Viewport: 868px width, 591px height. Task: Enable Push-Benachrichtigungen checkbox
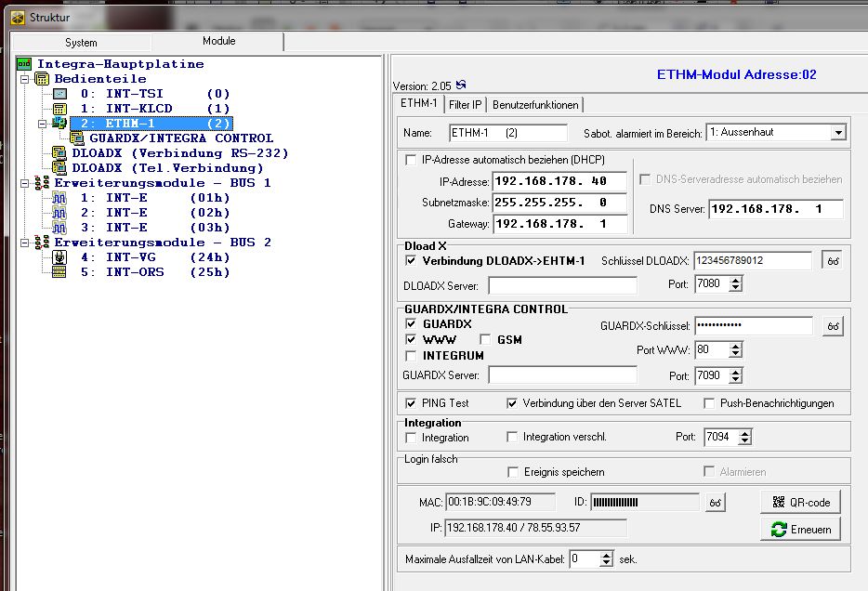[x=709, y=403]
